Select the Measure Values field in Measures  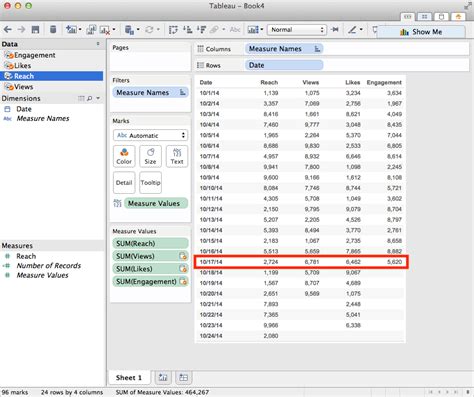pos(42,275)
